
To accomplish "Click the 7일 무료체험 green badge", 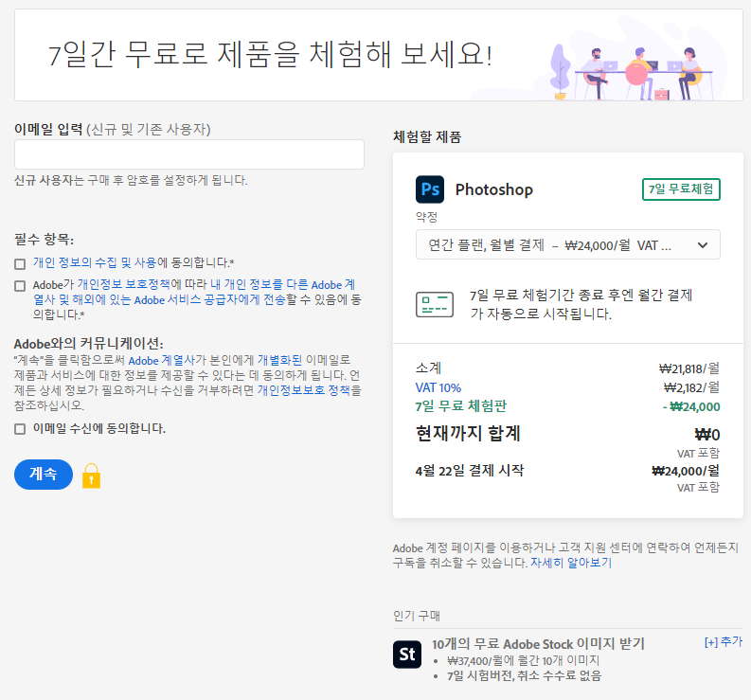I will point(681,189).
